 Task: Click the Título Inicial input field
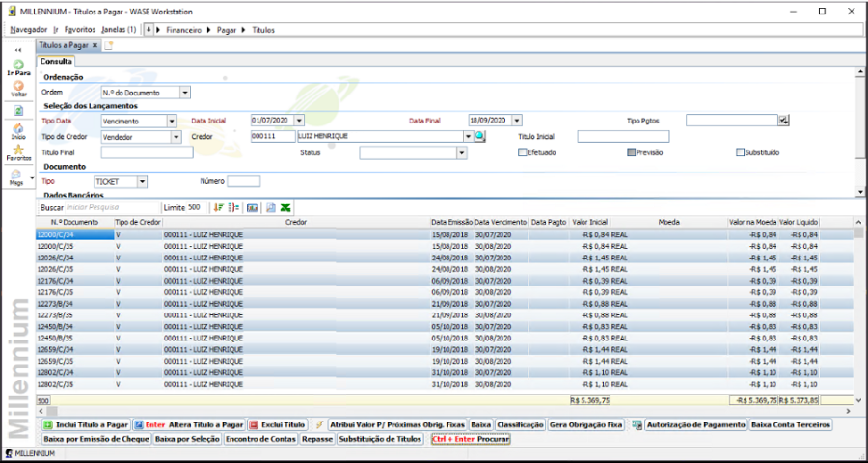[x=623, y=136]
